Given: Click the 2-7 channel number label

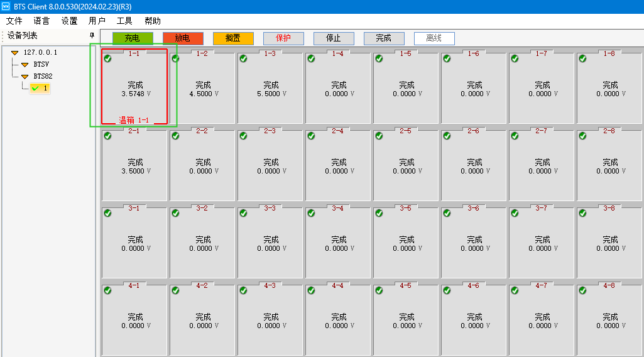Looking at the screenshot, I should pos(541,131).
